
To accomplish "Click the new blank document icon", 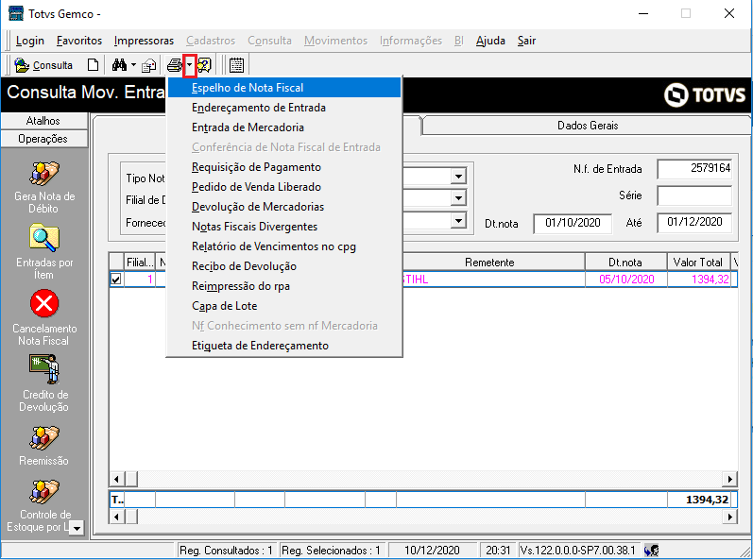I will point(94,65).
